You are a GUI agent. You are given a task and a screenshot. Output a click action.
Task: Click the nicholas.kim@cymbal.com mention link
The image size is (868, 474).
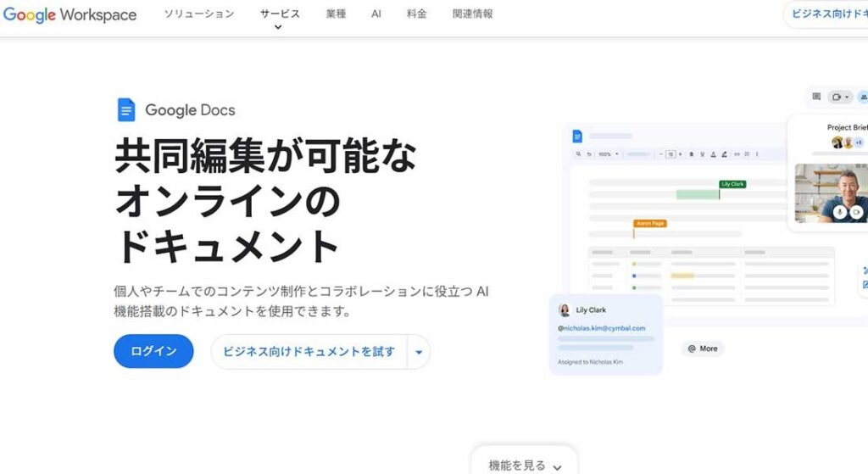(x=602, y=328)
